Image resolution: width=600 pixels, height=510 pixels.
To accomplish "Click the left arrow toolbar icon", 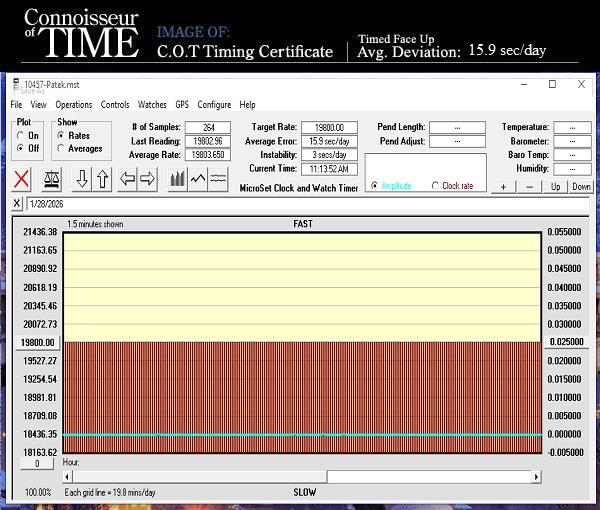I will click(x=127, y=179).
